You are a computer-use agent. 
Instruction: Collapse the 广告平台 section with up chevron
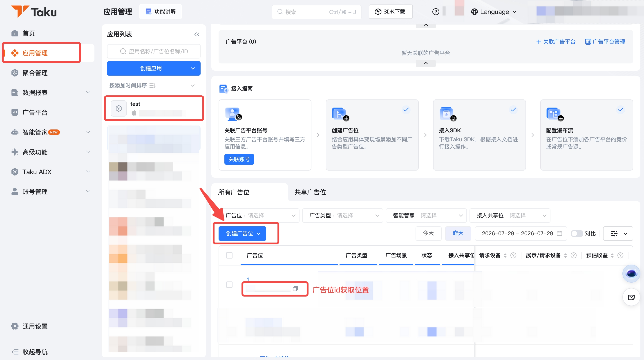coord(426,63)
